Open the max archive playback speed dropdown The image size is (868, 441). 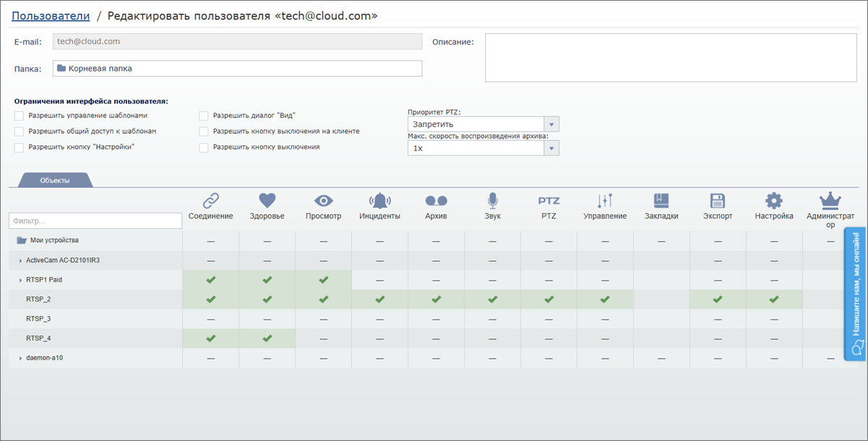pyautogui.click(x=483, y=148)
